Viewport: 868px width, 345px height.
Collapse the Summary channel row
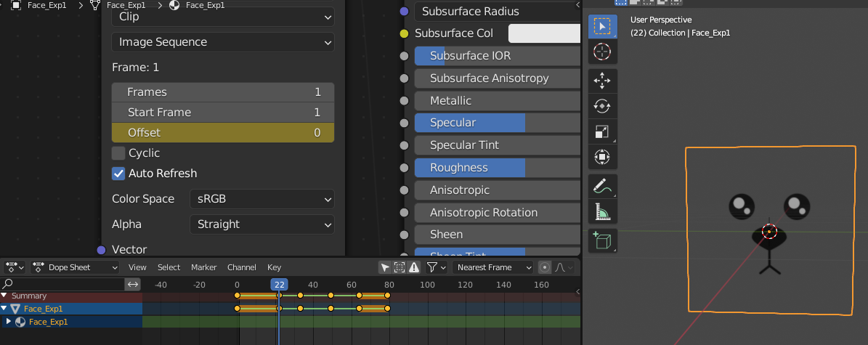pos(4,296)
